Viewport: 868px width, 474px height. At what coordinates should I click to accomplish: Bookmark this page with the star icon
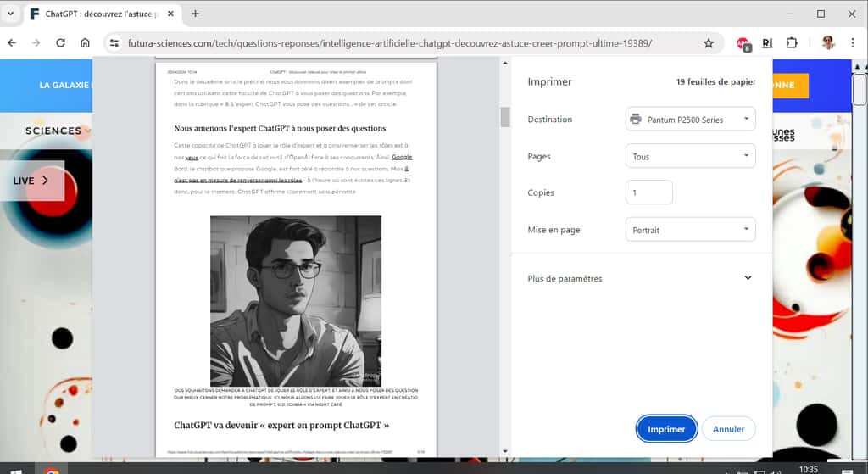(x=709, y=43)
